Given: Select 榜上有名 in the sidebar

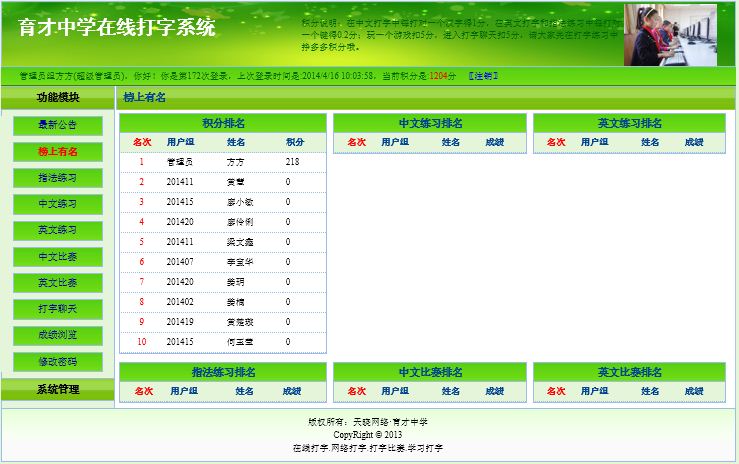Looking at the screenshot, I should 57,152.
